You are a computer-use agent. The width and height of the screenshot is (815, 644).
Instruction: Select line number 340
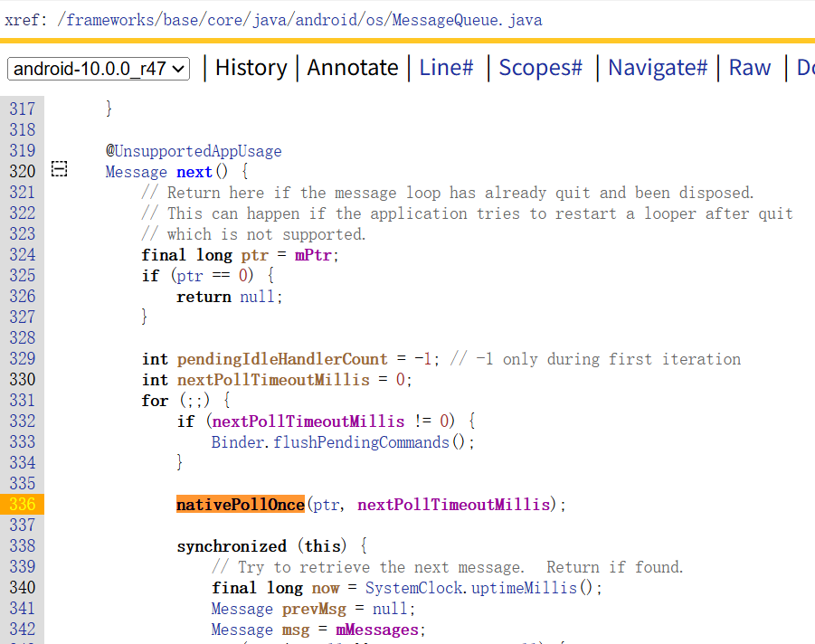[x=23, y=587]
